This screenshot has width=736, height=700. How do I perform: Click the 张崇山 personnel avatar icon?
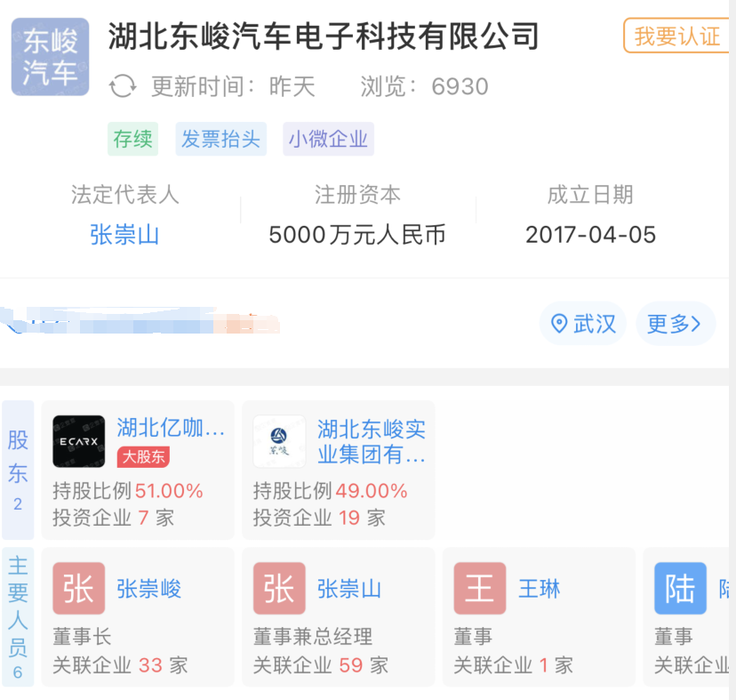(x=279, y=589)
